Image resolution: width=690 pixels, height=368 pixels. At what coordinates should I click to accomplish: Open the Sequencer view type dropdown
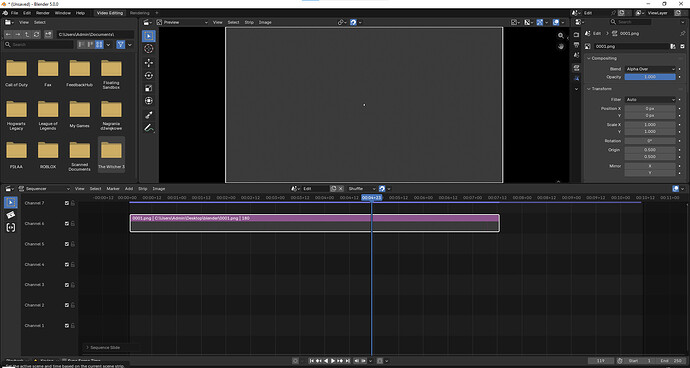point(44,188)
